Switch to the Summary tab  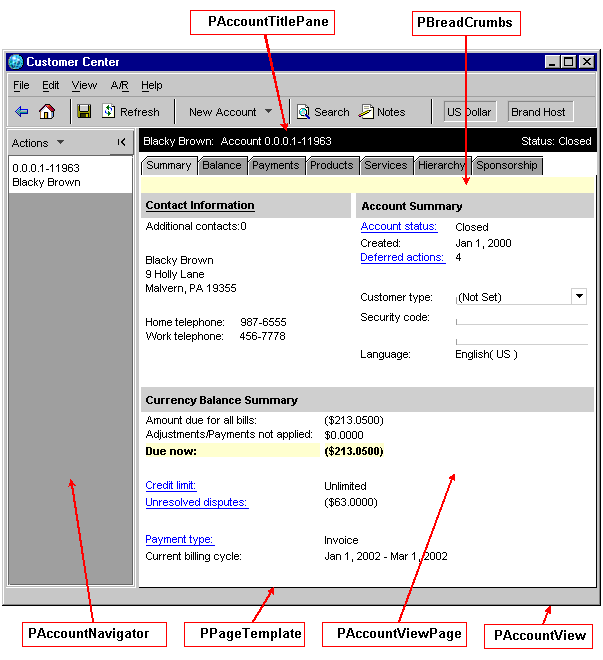pos(169,165)
